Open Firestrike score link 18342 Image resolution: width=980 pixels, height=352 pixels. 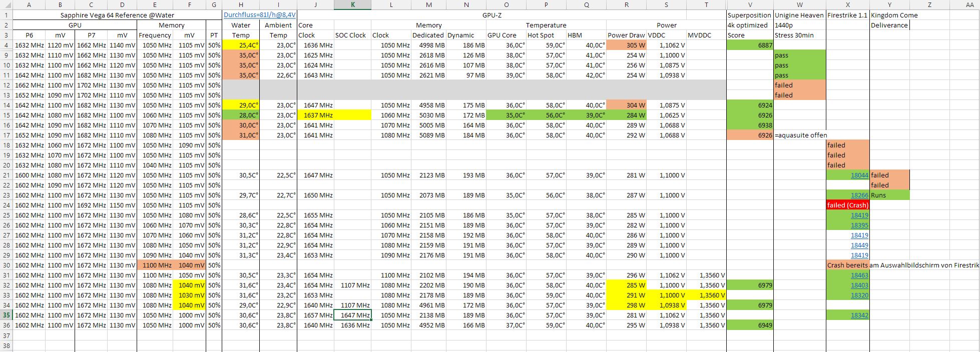[x=859, y=315]
